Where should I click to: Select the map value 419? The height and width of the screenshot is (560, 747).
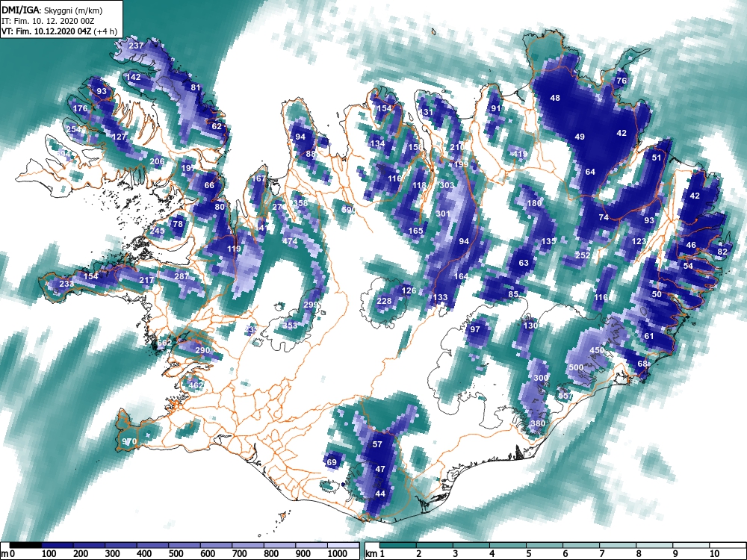click(520, 154)
